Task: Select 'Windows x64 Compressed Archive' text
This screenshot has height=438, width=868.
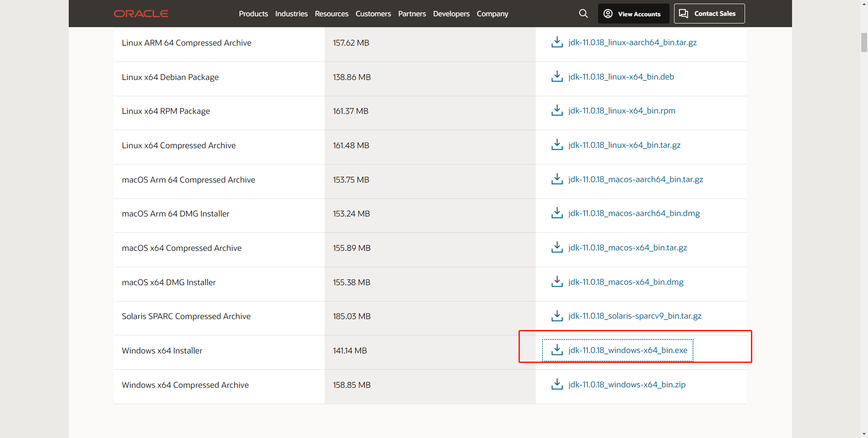Action: coord(185,385)
